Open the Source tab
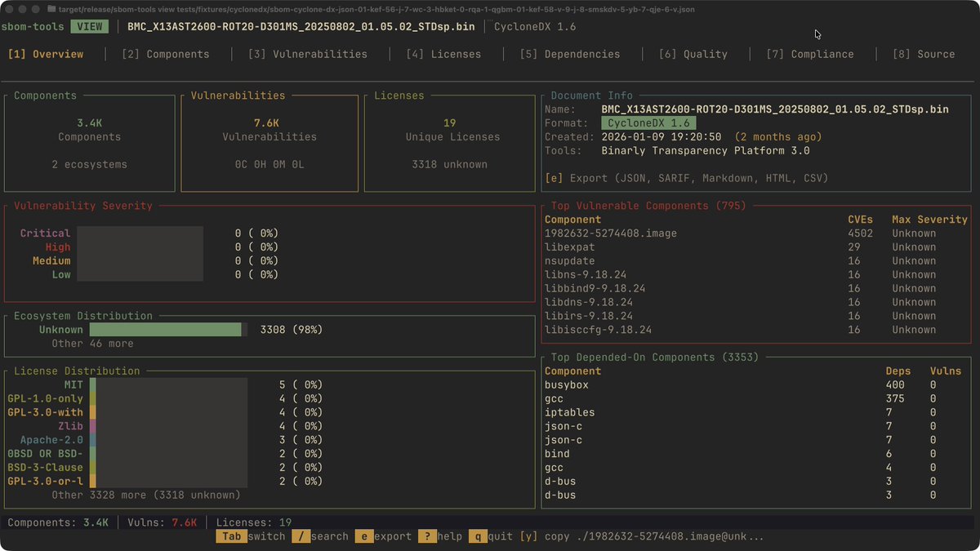Image resolution: width=980 pixels, height=551 pixels. (924, 54)
